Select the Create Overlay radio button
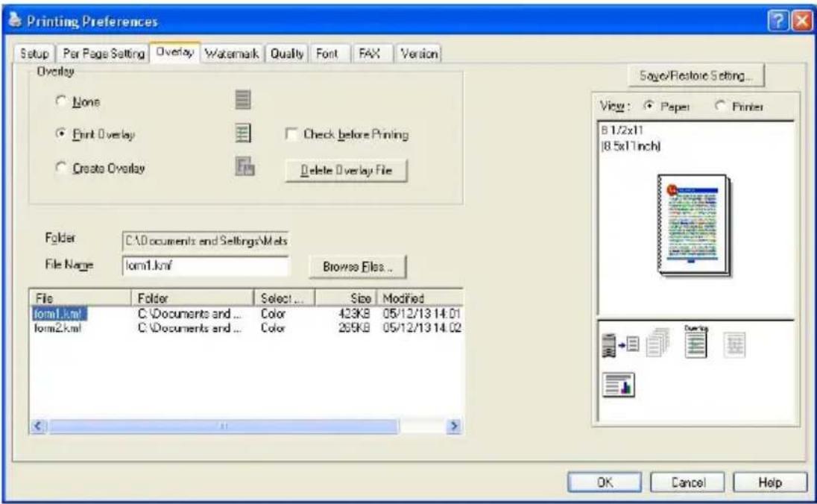817x504 pixels. point(61,167)
